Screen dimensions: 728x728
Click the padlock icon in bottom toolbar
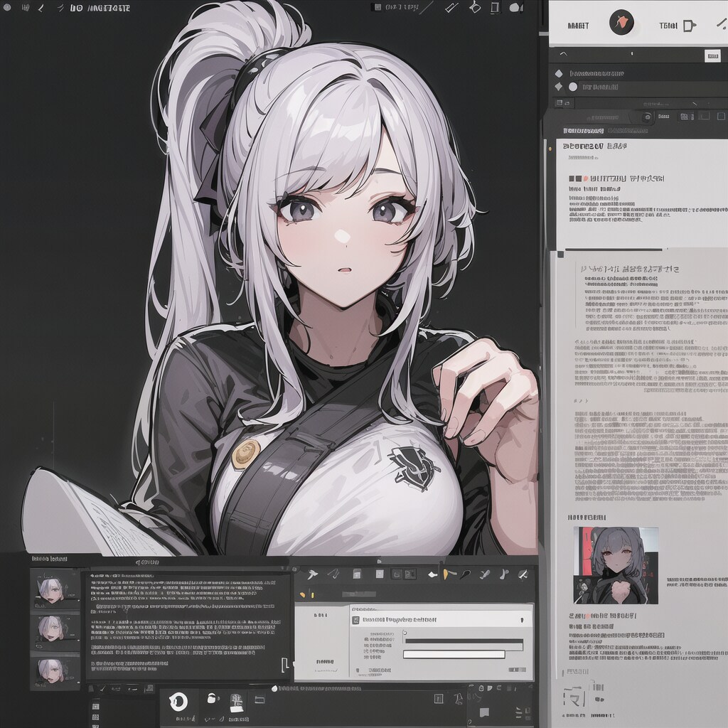[211, 700]
